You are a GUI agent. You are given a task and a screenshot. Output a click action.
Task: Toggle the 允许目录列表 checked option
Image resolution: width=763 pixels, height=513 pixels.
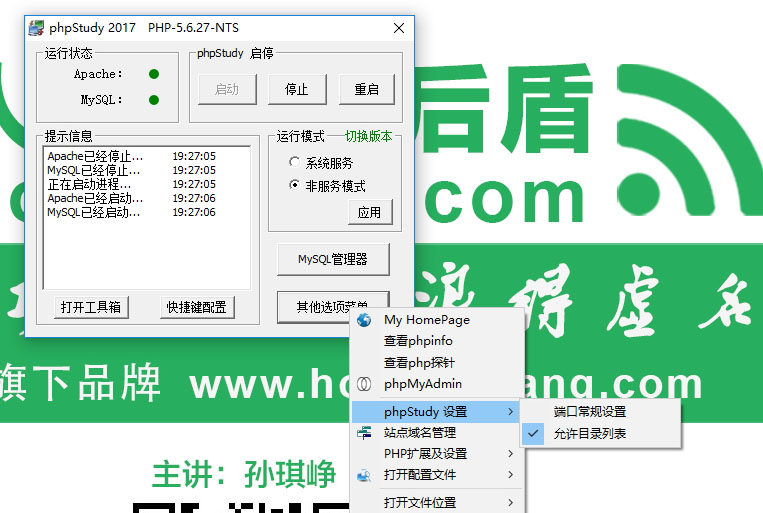click(600, 433)
